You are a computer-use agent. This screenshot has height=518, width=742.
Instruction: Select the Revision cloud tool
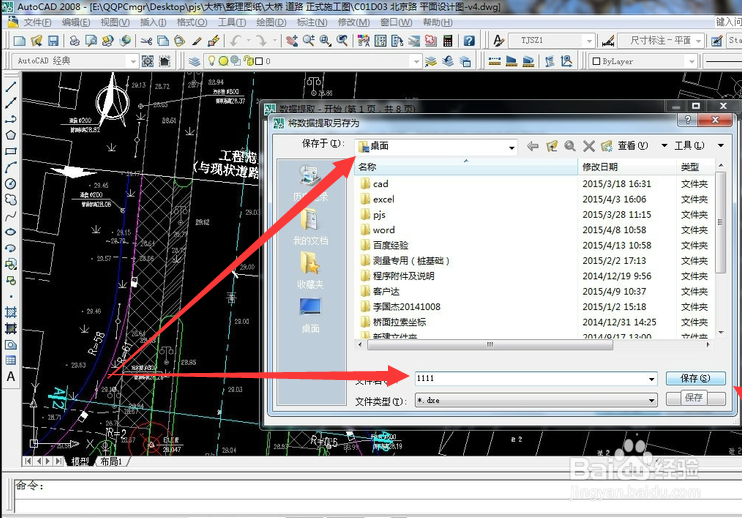[x=10, y=200]
